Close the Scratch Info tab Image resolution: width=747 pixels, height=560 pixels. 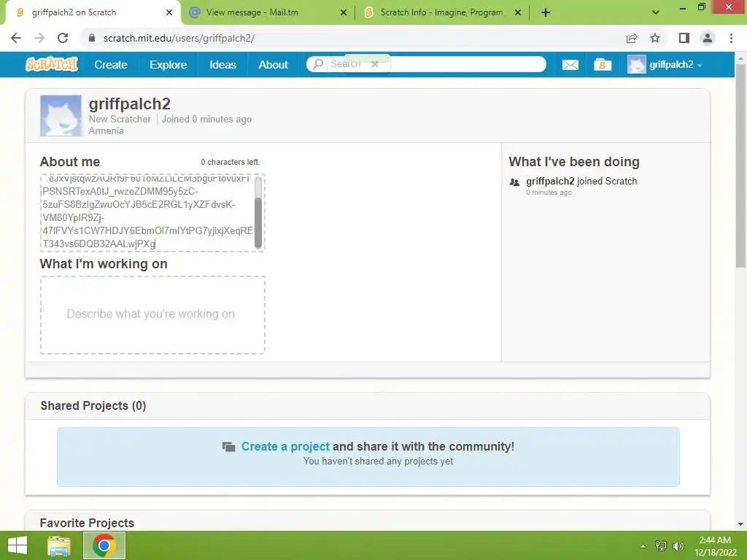518,12
